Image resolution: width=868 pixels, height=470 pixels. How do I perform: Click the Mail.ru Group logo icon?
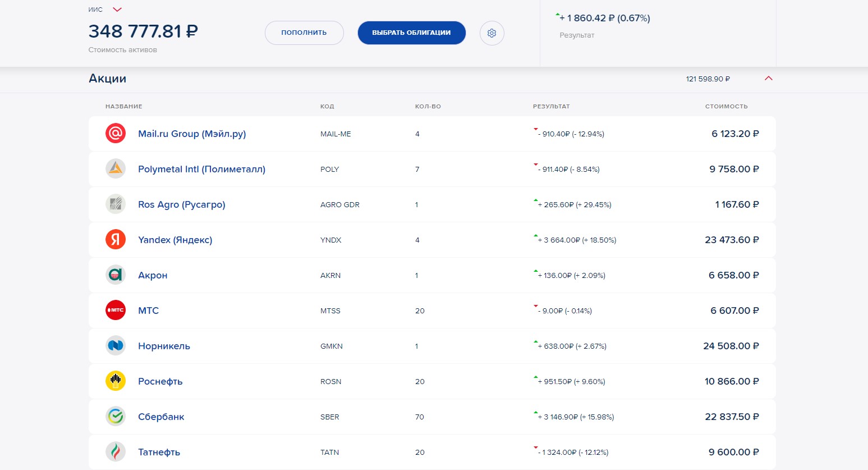(x=116, y=134)
